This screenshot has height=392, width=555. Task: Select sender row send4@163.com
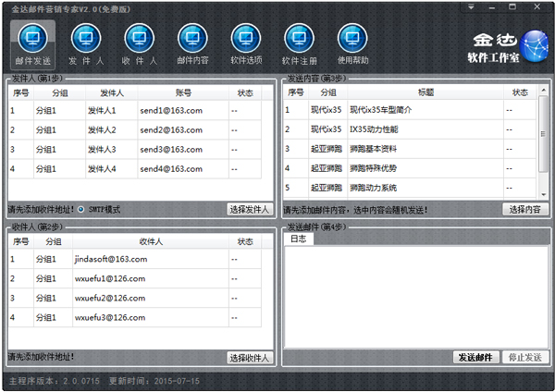(x=135, y=169)
